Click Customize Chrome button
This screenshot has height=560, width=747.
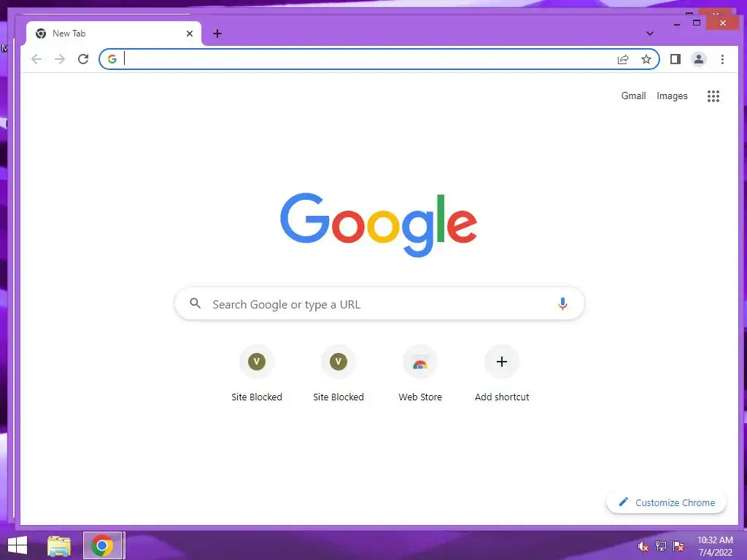[666, 502]
